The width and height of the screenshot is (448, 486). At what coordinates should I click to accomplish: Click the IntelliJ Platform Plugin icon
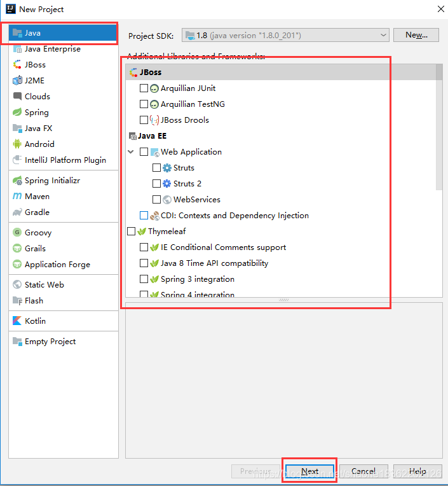coord(17,160)
